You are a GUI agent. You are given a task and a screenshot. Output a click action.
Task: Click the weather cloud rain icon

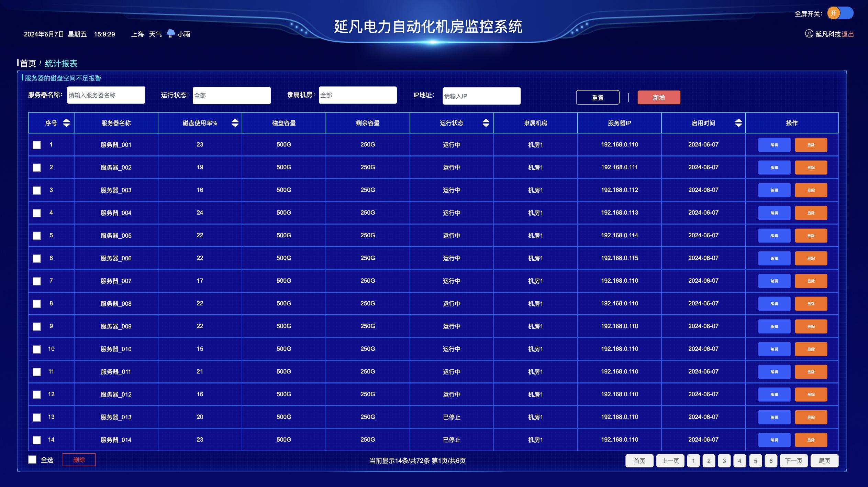(x=170, y=33)
